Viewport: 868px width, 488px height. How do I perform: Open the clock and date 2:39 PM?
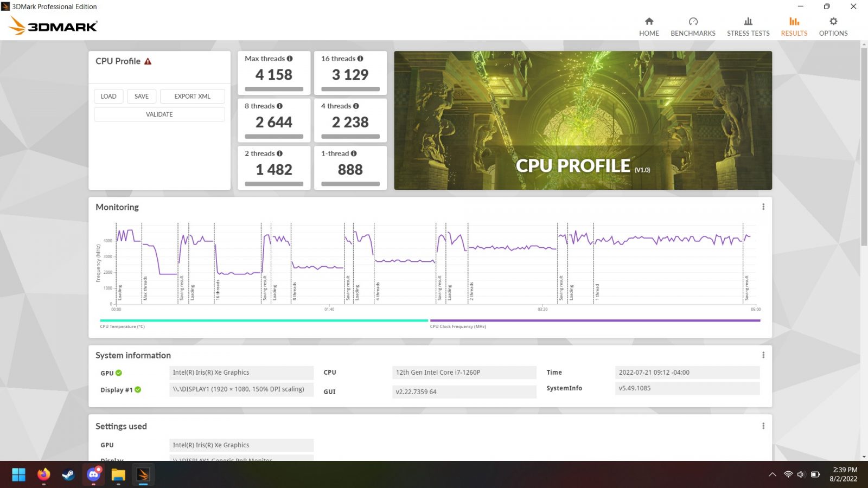[845, 474]
